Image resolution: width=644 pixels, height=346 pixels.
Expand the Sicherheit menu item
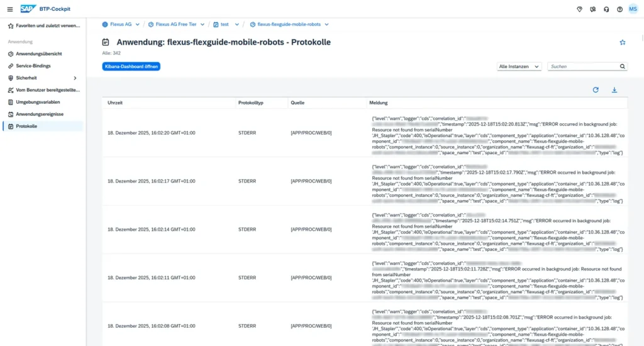click(x=75, y=78)
